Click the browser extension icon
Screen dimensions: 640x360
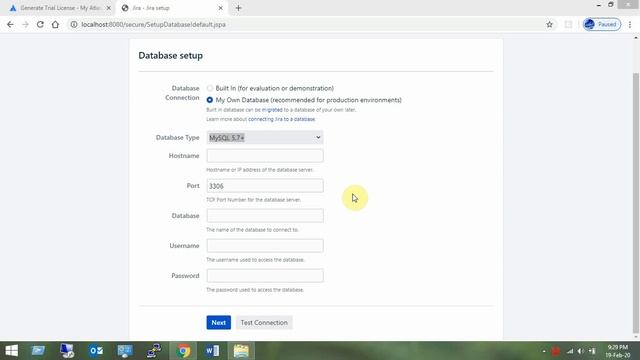coord(568,24)
